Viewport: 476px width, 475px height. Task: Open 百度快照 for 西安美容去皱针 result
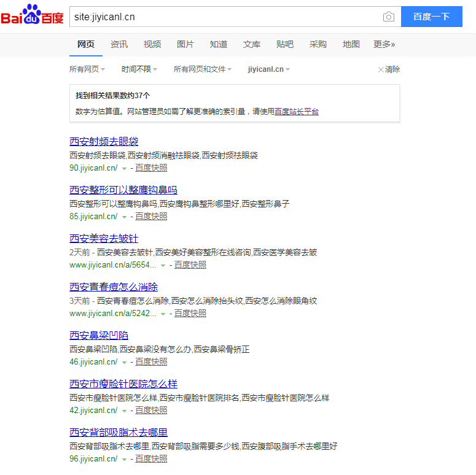pos(190,265)
